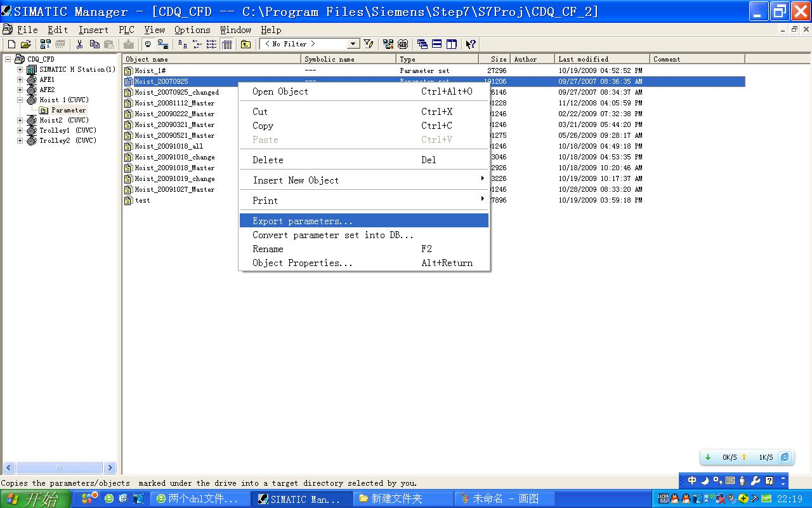Switch to the 未命名 - 画图 taskbar window
Viewport: 812px width, 508px height.
505,499
